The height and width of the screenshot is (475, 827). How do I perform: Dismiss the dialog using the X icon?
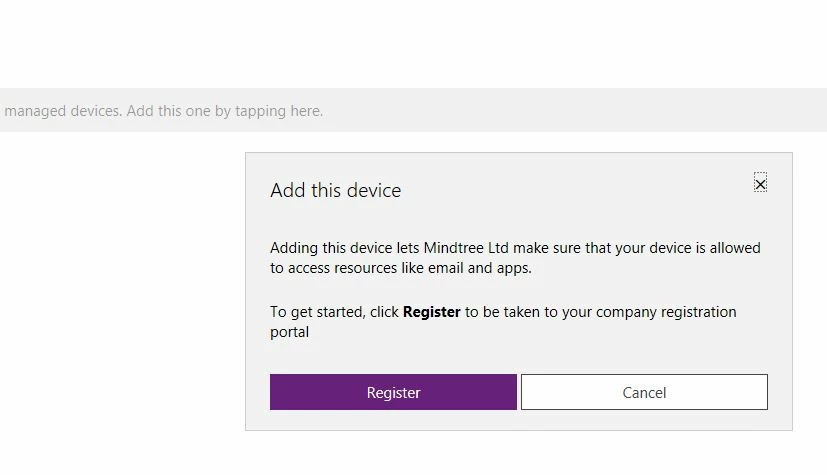tap(760, 183)
